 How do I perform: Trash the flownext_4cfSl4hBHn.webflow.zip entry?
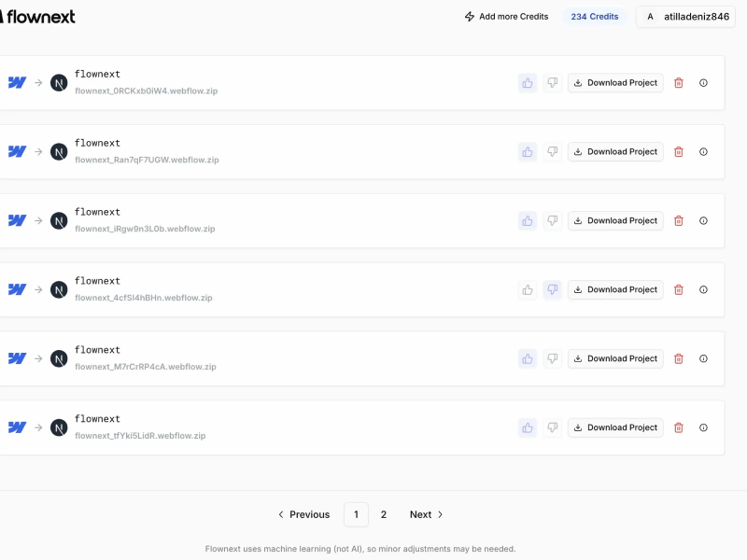(x=679, y=290)
